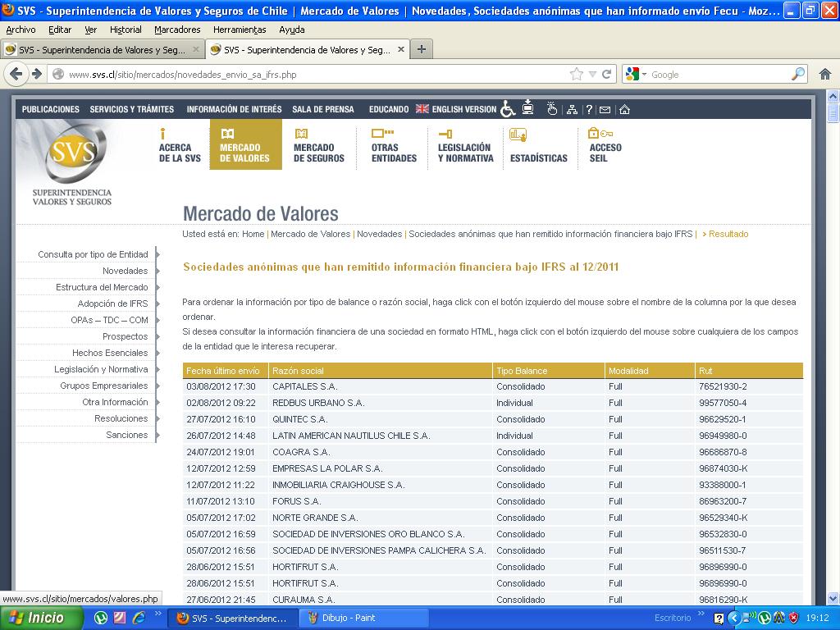
Task: Open the Historial menu
Action: click(x=126, y=30)
